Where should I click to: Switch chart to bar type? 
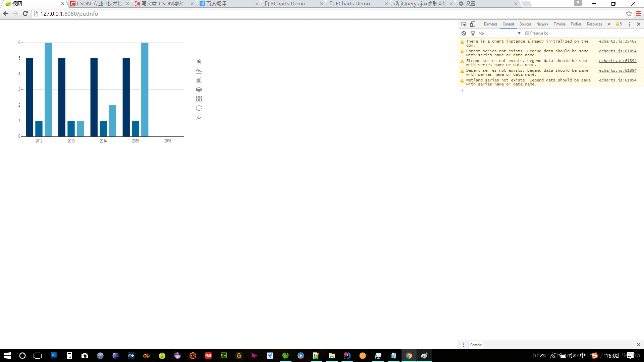[x=199, y=80]
